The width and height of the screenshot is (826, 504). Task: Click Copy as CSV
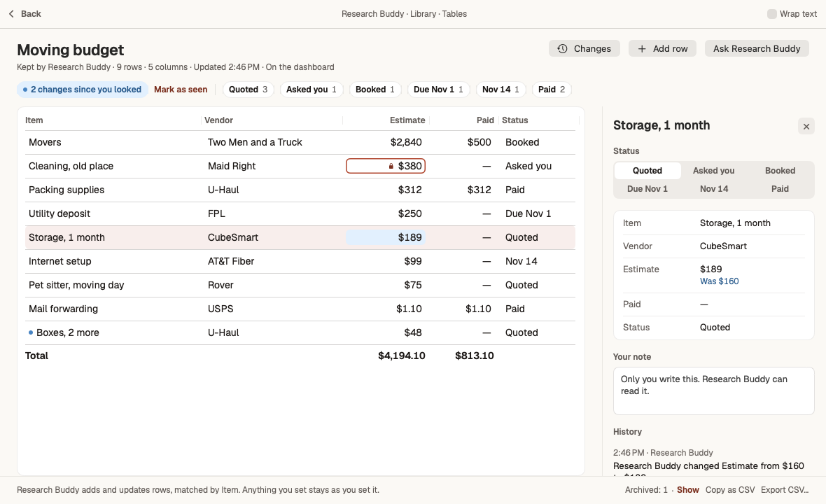730,490
